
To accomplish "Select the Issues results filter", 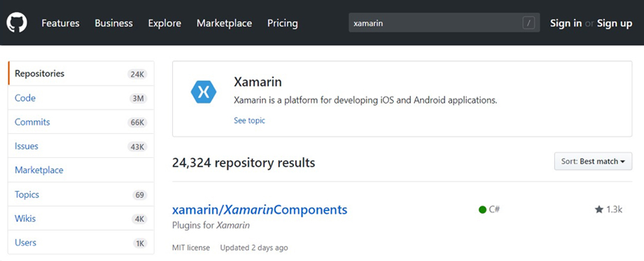I will (81, 146).
